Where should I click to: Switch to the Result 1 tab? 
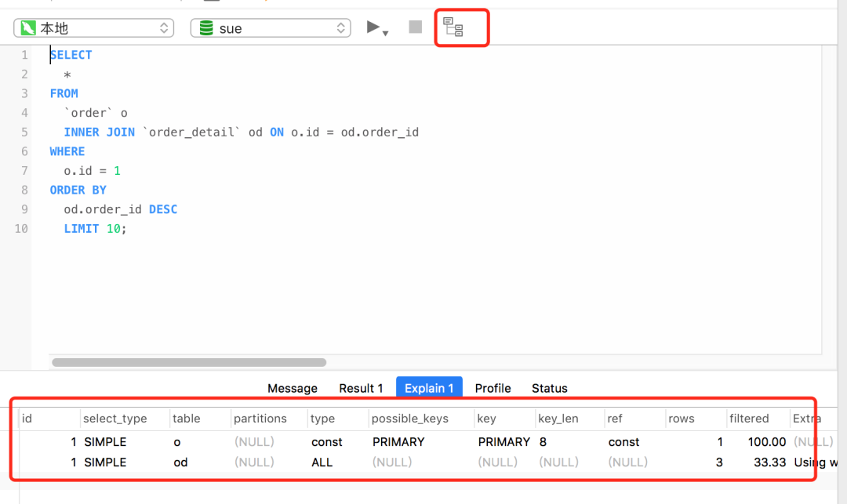pos(361,388)
